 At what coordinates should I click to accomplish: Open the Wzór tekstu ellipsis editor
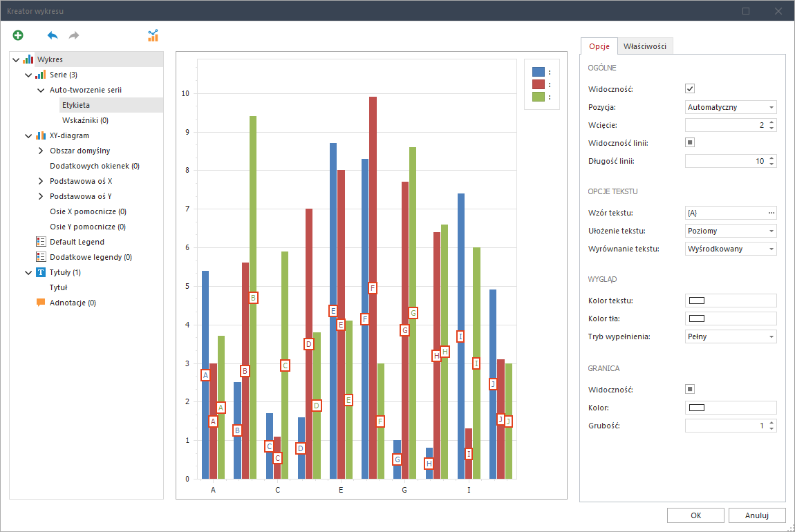(x=771, y=213)
